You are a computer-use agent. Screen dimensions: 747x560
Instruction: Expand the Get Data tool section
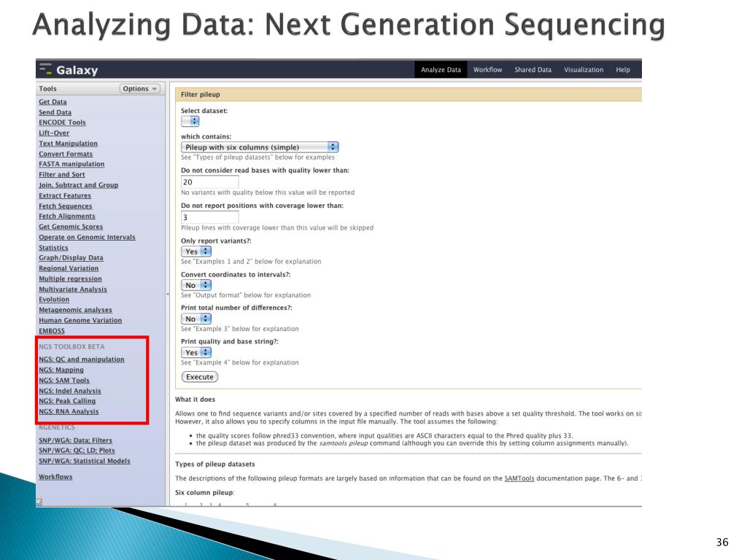53,102
